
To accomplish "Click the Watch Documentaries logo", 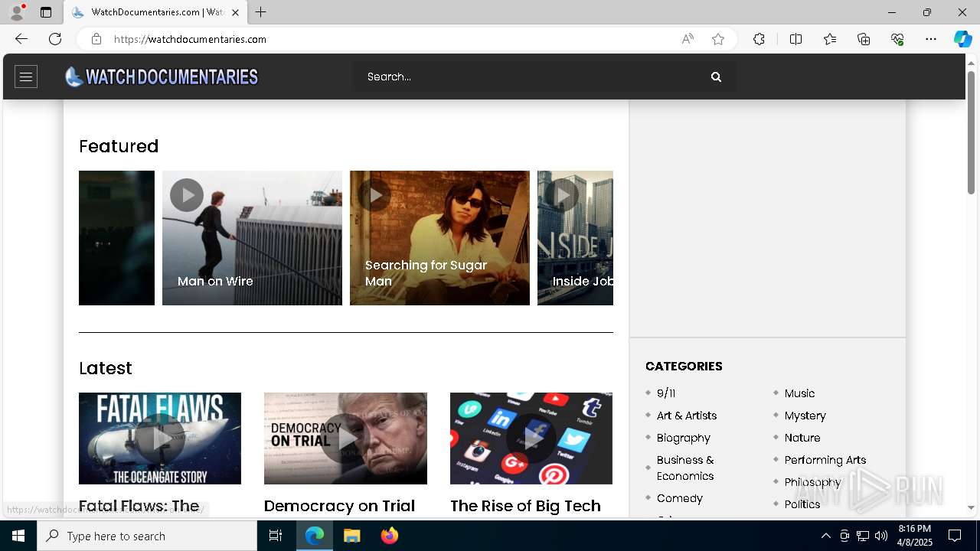I will (162, 77).
